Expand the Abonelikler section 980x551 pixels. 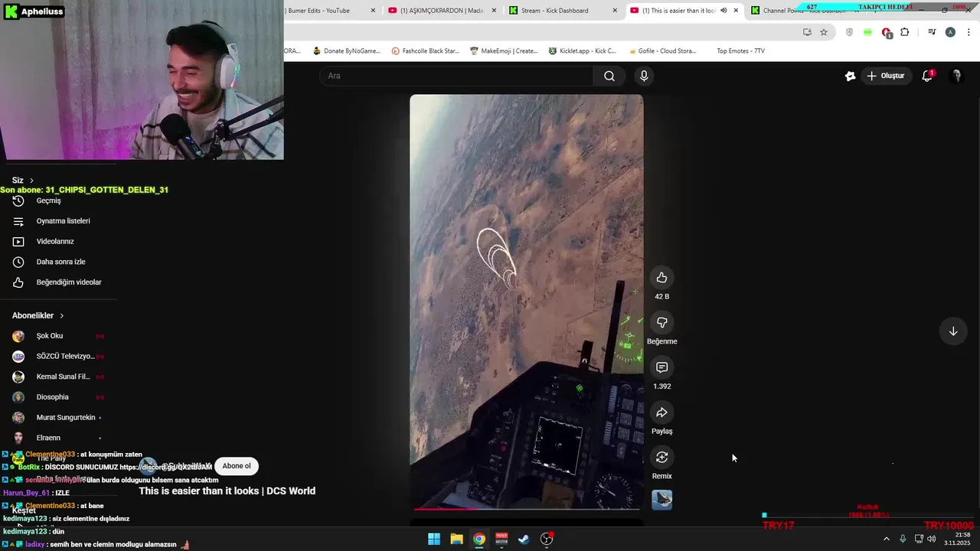(x=38, y=315)
